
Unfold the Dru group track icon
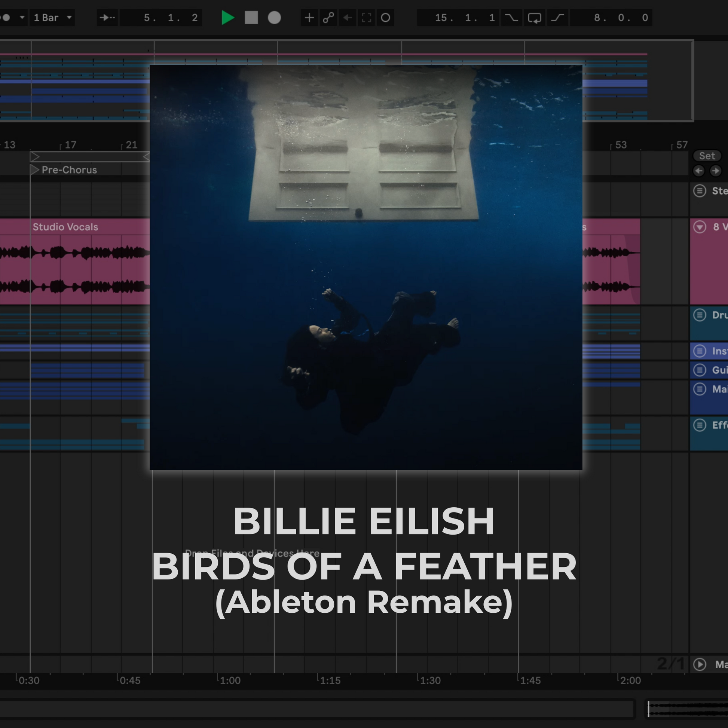point(700,315)
